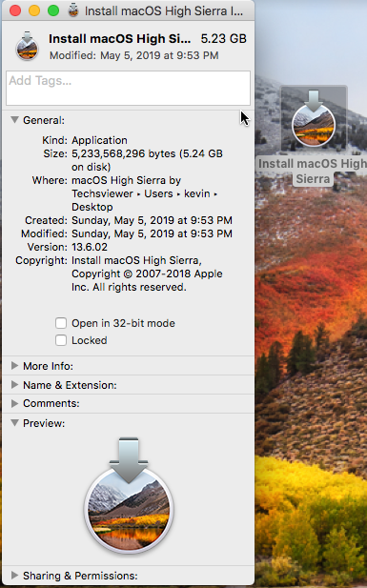Click the large installer preview image
The width and height of the screenshot is (367, 588).
point(129,495)
